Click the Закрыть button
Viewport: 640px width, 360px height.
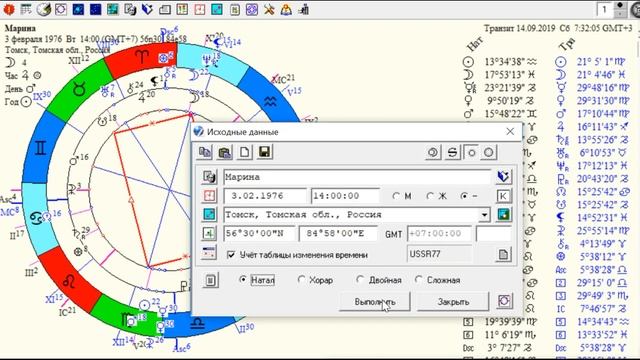tap(453, 302)
